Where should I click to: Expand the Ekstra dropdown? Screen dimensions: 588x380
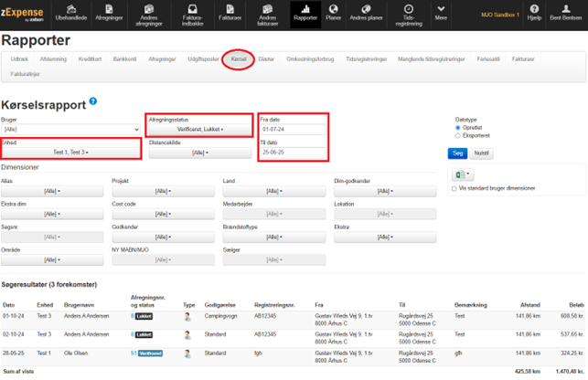[x=385, y=237]
